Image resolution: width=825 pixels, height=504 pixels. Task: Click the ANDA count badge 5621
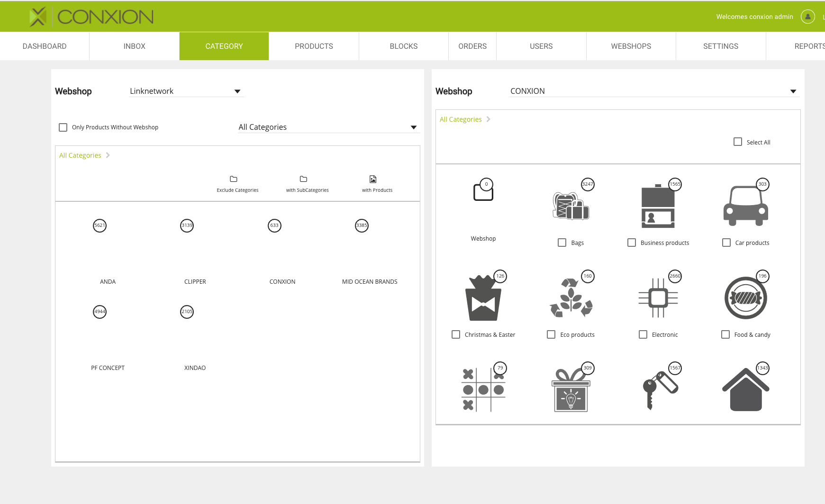(x=100, y=225)
